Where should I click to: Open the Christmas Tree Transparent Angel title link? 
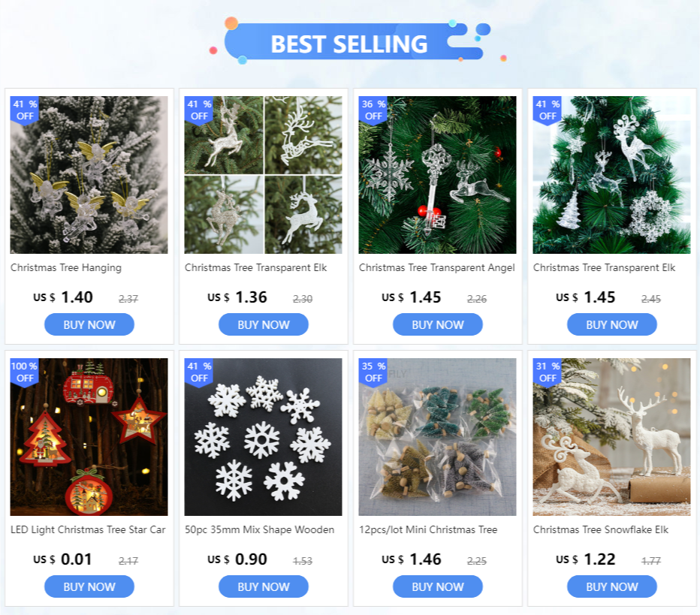pos(437,268)
